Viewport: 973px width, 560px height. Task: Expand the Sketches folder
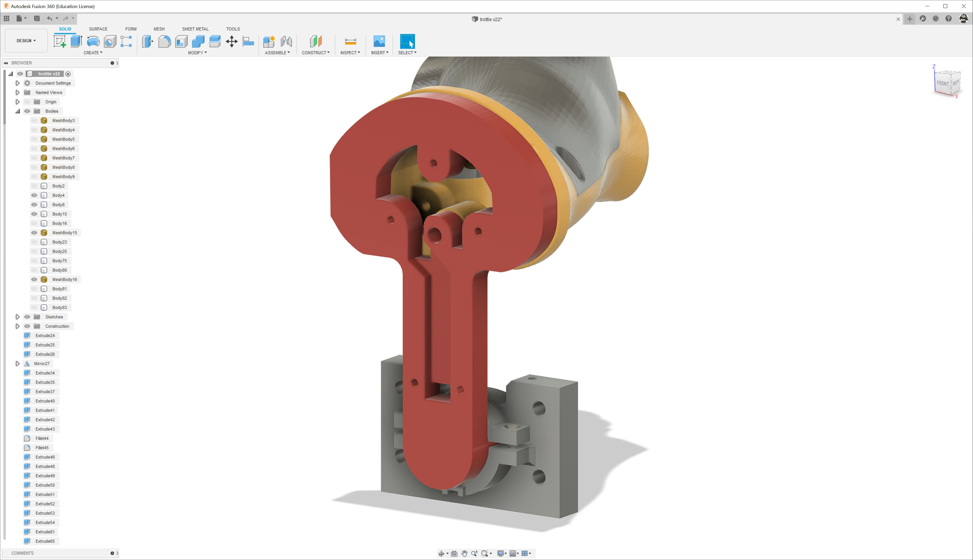pos(17,317)
